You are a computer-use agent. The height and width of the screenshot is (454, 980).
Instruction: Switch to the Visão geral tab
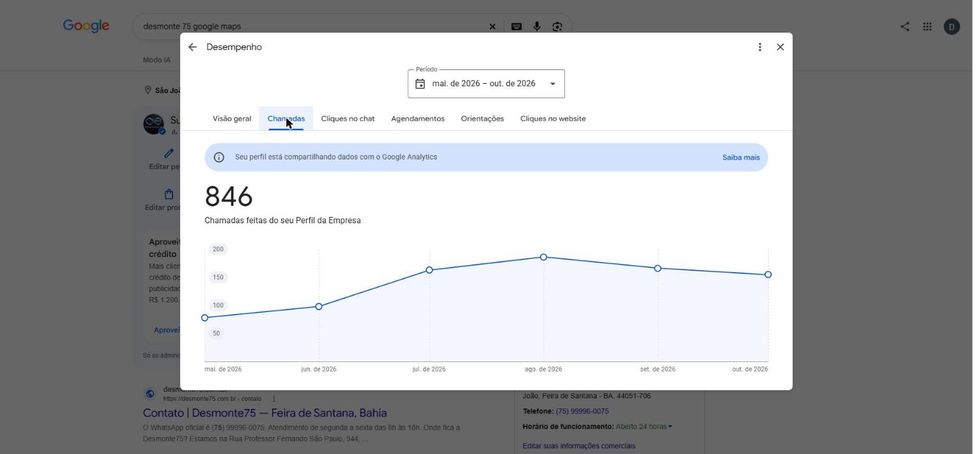pos(232,118)
